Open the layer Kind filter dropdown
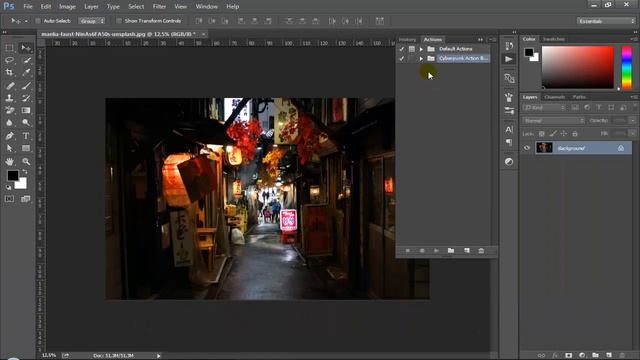This screenshot has width=640, height=360. tap(544, 108)
